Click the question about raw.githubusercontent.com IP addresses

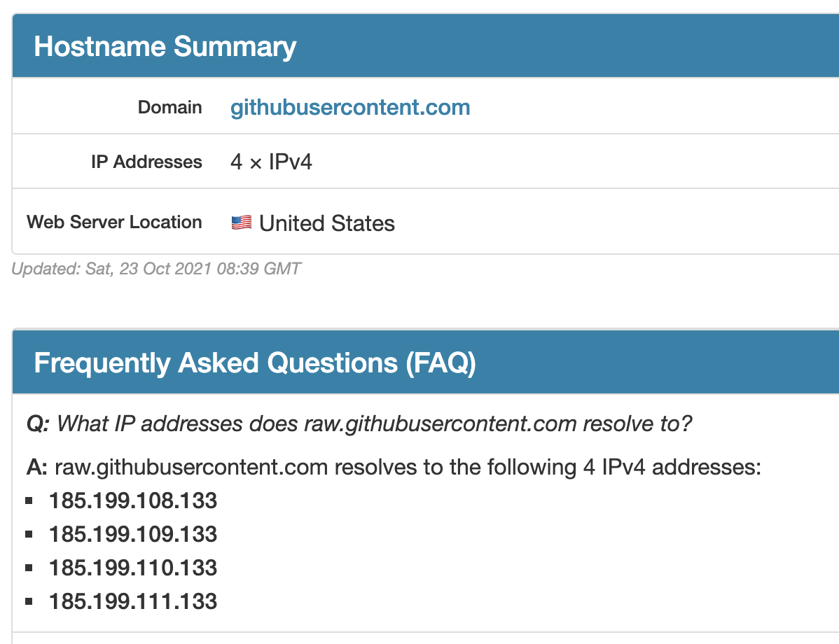click(359, 424)
